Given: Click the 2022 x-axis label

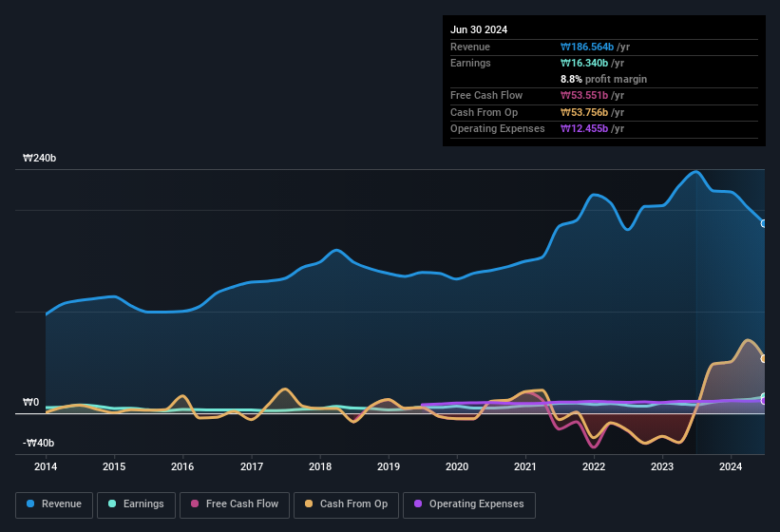Looking at the screenshot, I should [x=594, y=466].
